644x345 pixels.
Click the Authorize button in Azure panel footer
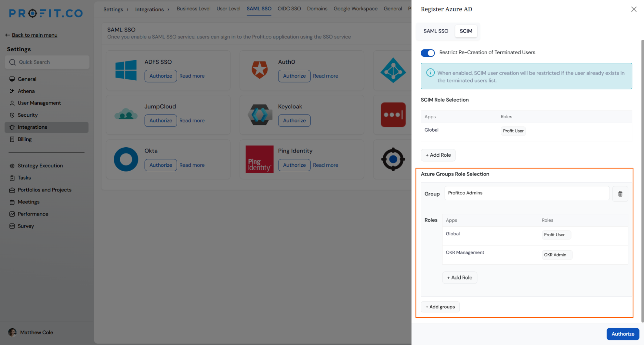[x=623, y=334]
